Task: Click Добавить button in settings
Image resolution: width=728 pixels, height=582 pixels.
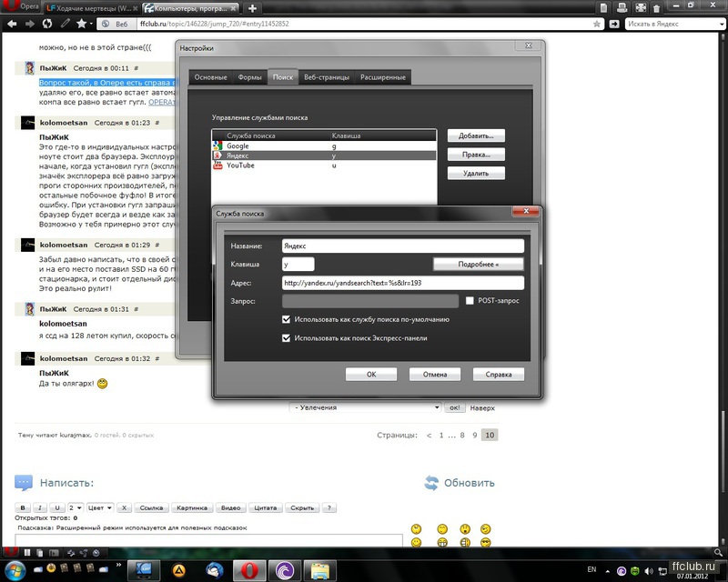Action: pos(476,136)
